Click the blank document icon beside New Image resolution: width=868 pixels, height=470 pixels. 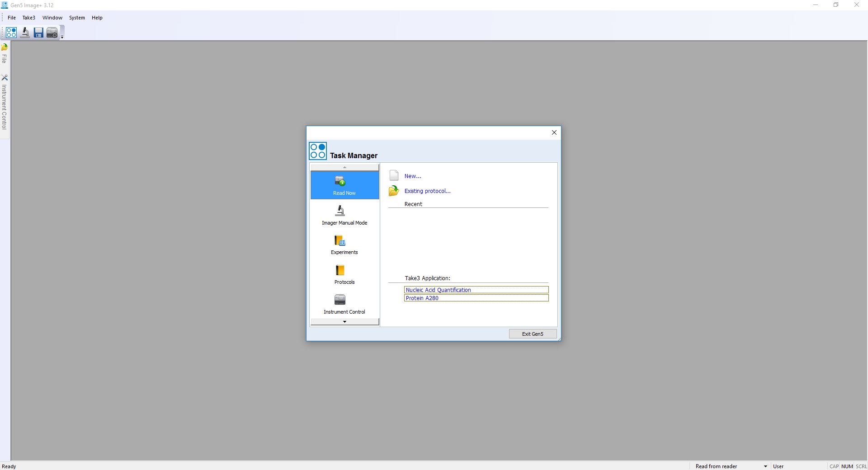click(394, 175)
